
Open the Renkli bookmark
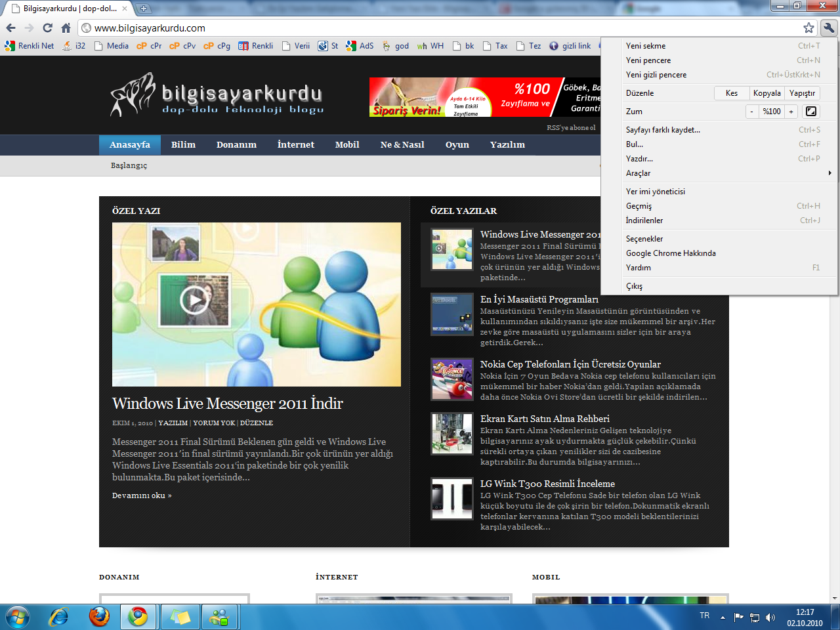coord(255,46)
